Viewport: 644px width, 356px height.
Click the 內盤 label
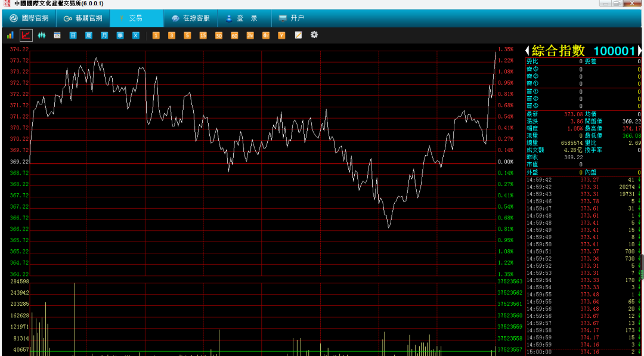pyautogui.click(x=590, y=172)
